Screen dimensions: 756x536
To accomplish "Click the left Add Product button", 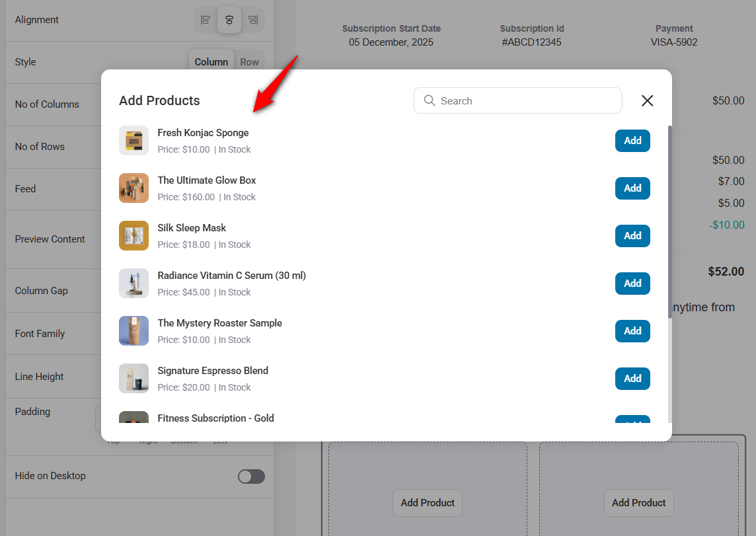I will click(x=427, y=502).
